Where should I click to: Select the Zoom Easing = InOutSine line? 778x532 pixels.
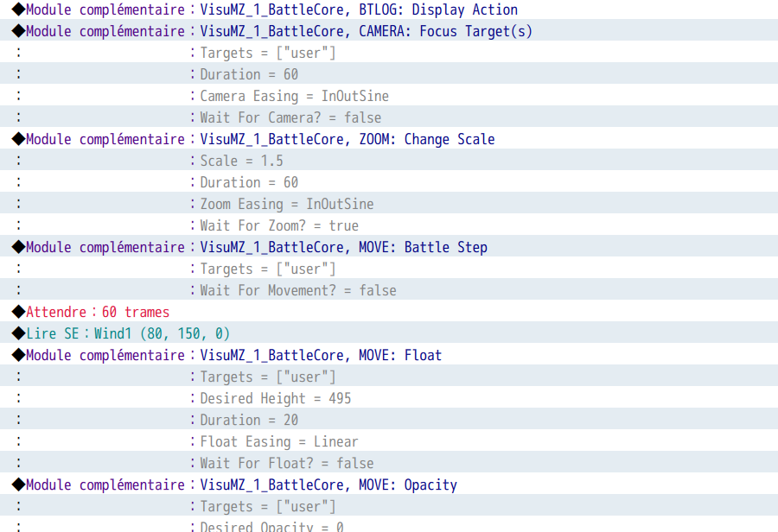tap(287, 204)
